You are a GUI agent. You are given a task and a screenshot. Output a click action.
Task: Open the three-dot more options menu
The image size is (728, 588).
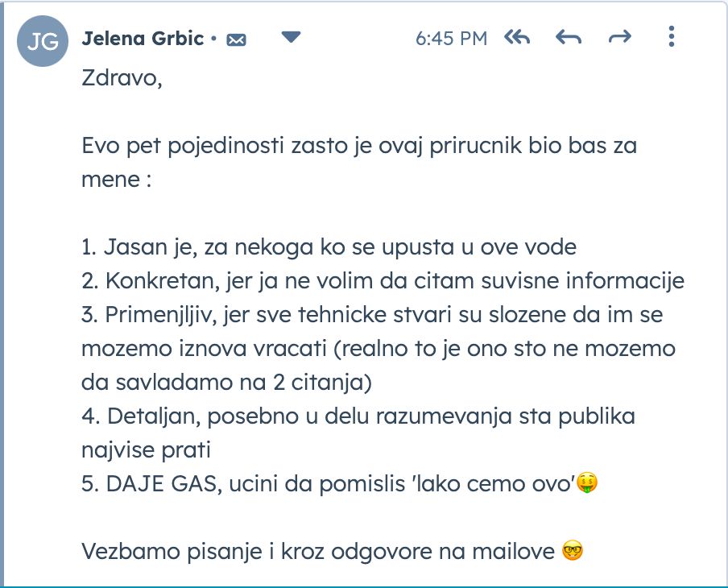672,37
